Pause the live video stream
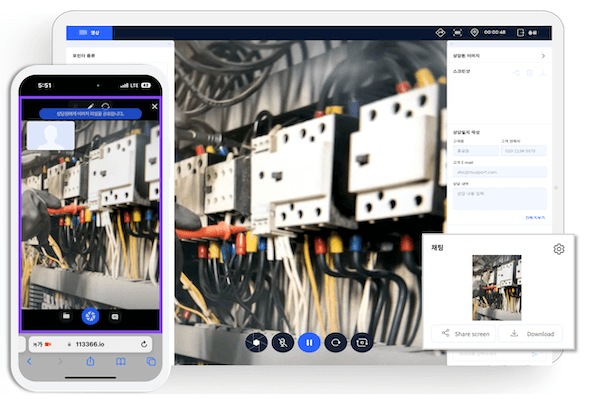This screenshot has height=399, width=600. (309, 342)
